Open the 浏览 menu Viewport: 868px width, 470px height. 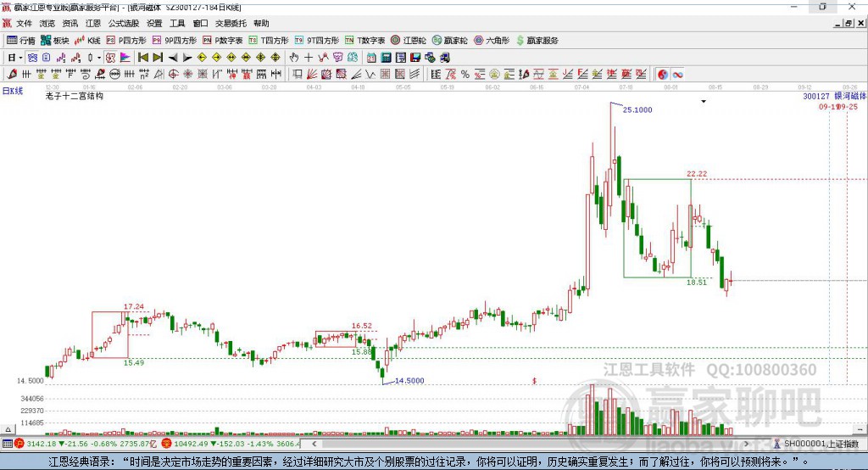pos(47,23)
